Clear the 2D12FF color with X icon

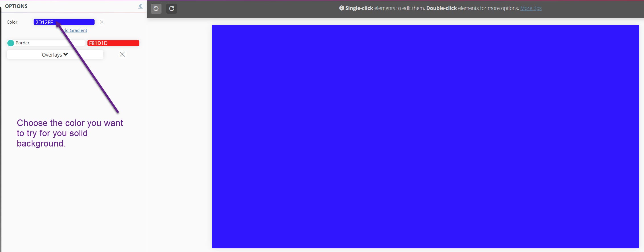coord(102,22)
